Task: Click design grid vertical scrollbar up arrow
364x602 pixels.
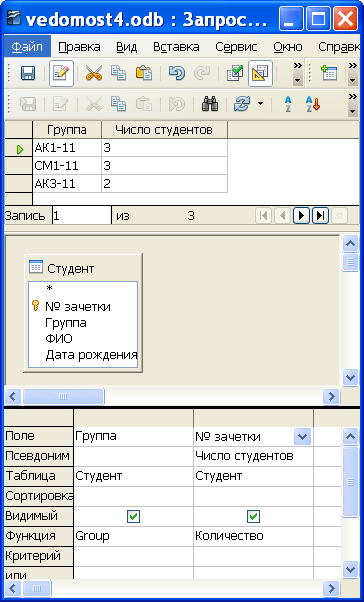Action: click(350, 436)
